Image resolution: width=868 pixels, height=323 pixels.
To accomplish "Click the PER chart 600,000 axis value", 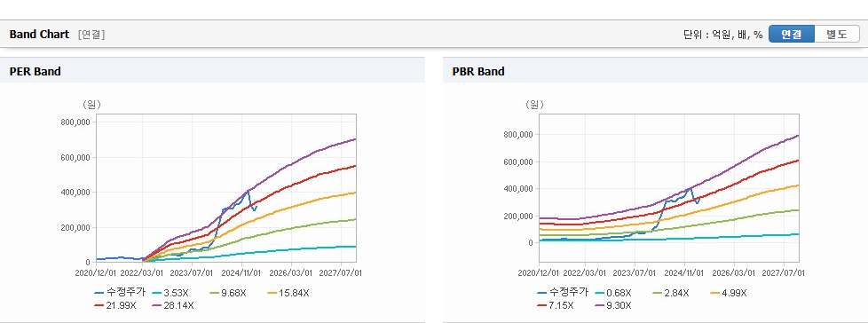I will pos(76,158).
